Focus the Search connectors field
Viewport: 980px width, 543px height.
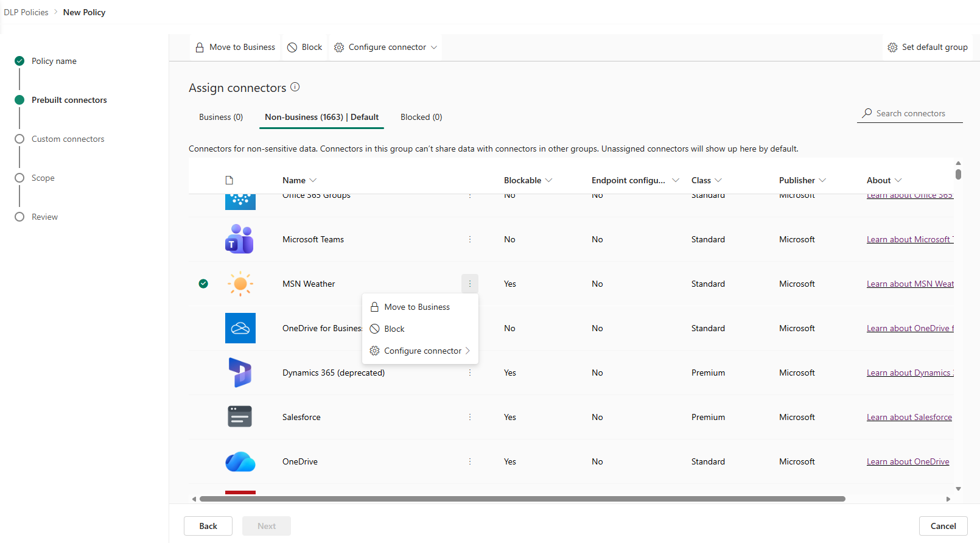tap(910, 113)
